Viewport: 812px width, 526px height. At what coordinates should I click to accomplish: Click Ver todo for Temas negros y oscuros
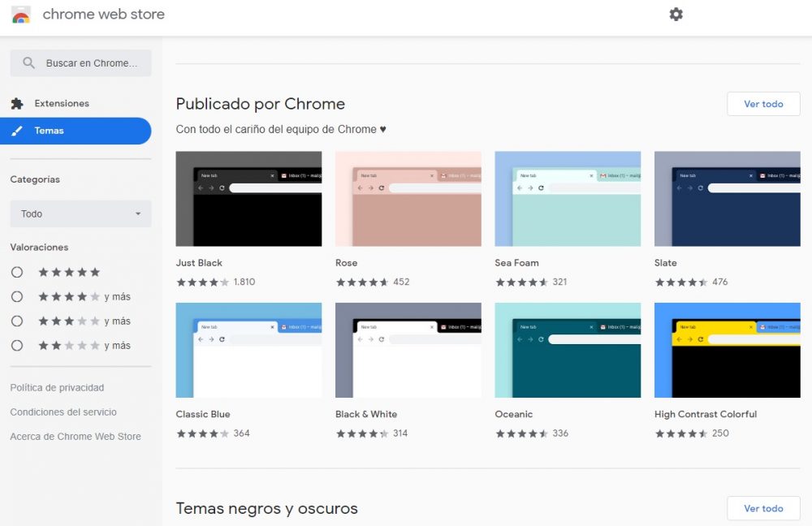763,508
